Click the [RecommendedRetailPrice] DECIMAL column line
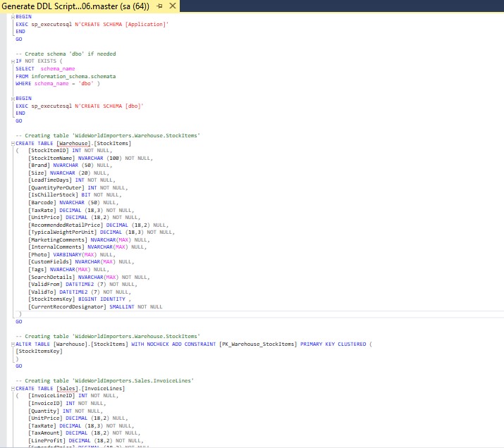 coord(99,225)
